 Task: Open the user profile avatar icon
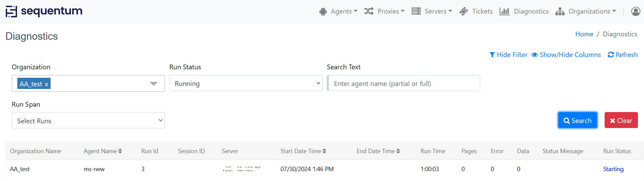(636, 11)
